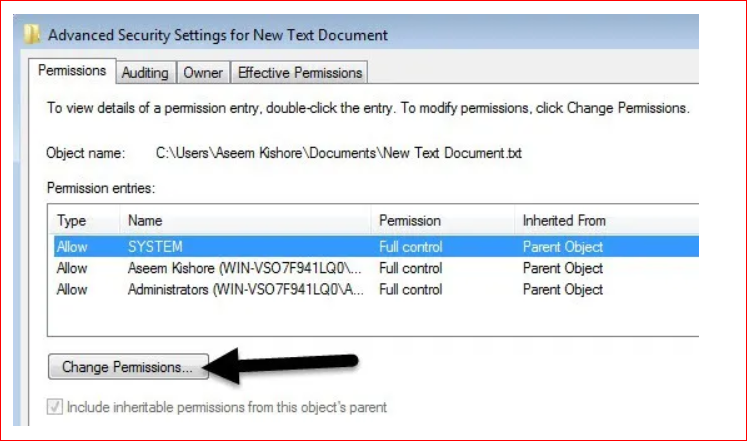Click the Change Permissions button

pos(128,367)
